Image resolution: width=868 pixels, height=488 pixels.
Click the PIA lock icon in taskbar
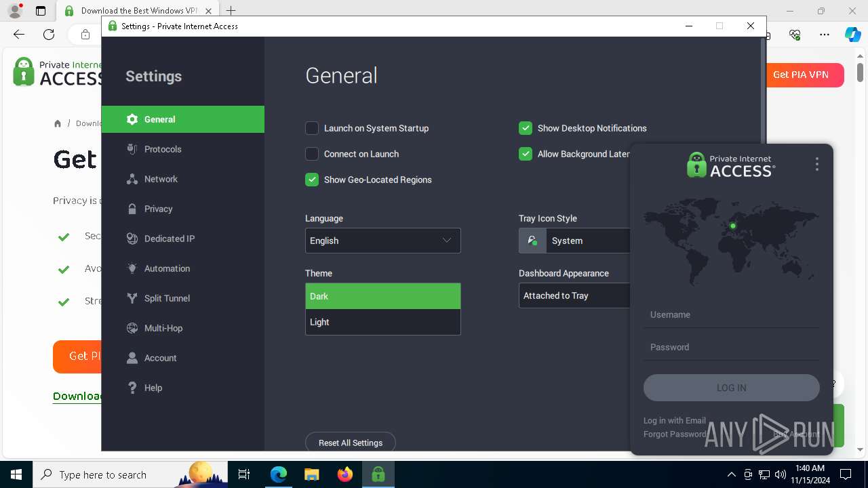pyautogui.click(x=378, y=474)
